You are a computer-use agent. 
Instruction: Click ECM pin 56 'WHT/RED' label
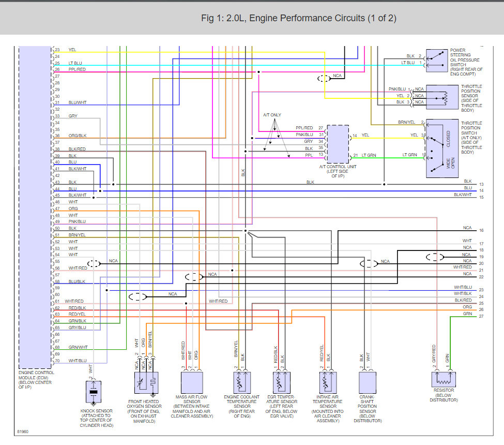tap(78, 268)
